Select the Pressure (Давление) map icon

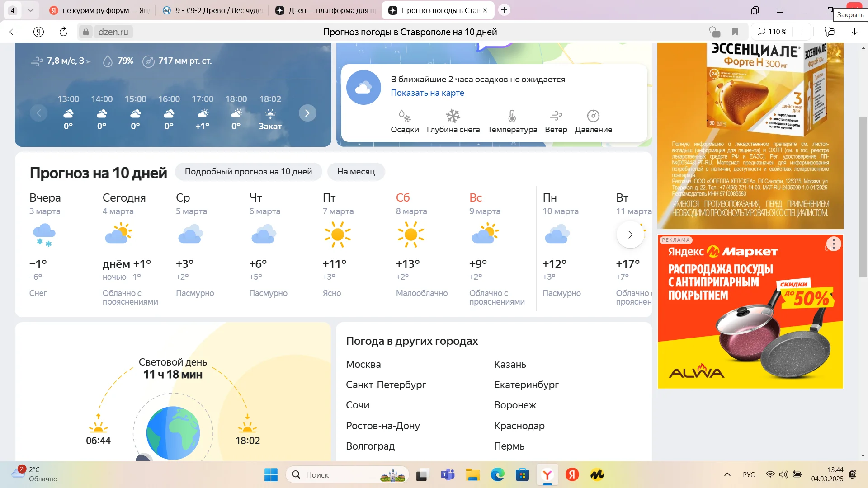tap(593, 117)
